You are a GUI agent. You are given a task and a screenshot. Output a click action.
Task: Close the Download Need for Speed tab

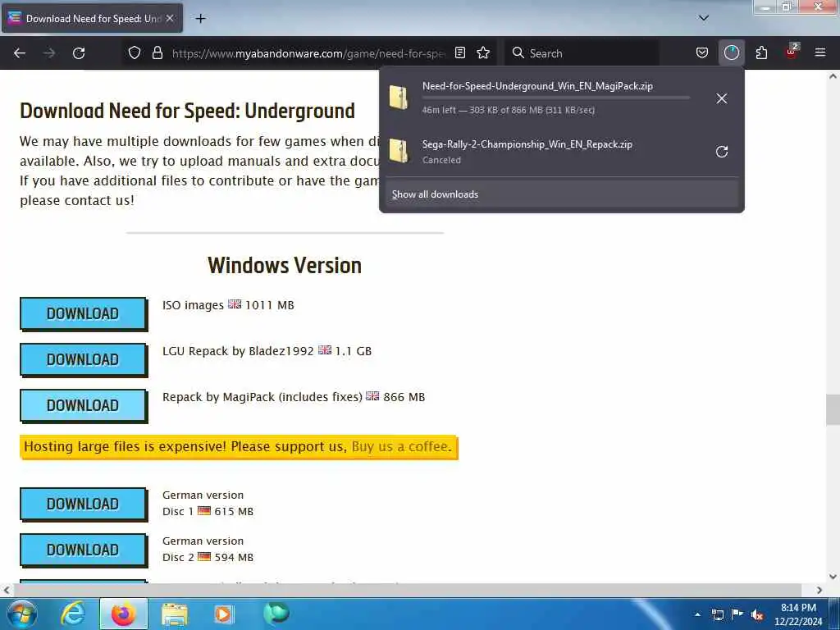tap(170, 18)
